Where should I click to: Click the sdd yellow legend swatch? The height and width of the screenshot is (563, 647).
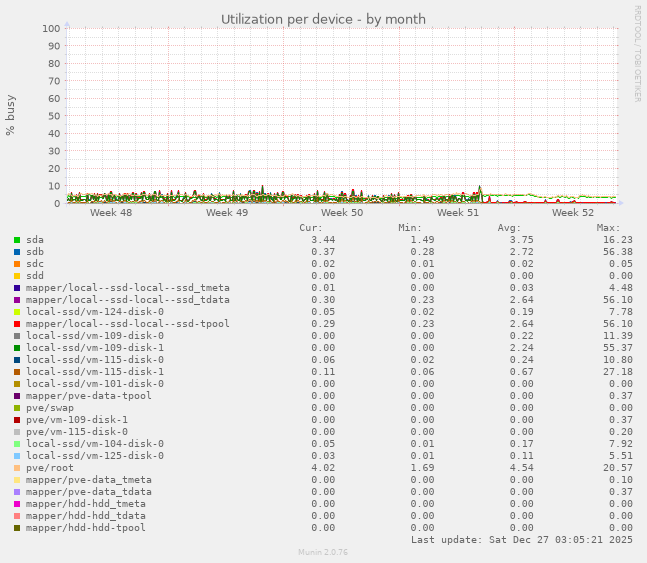(17, 276)
